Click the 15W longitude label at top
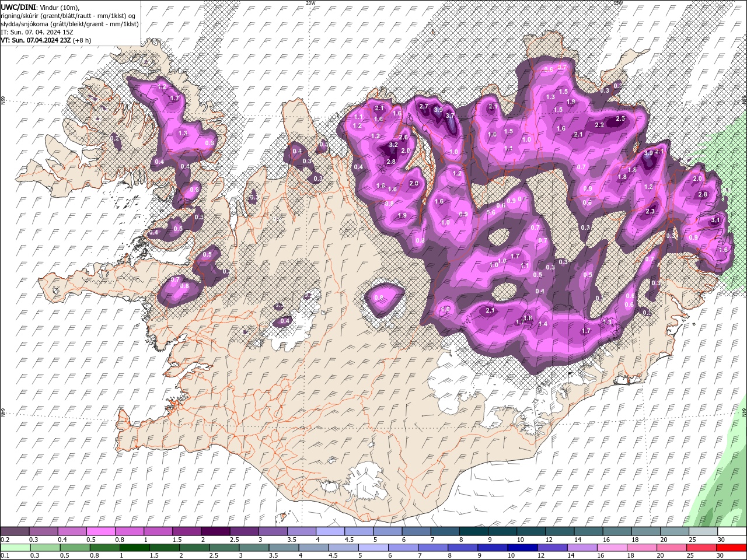This screenshot has height=560, width=747. pos(618,3)
